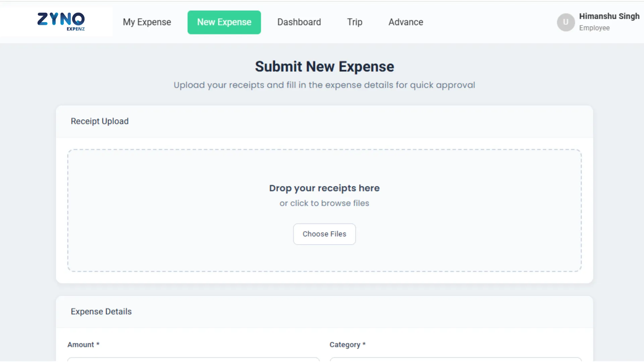Click the Himanshu Singh profile name
Screen dimensions: 644x362
pyautogui.click(x=609, y=16)
